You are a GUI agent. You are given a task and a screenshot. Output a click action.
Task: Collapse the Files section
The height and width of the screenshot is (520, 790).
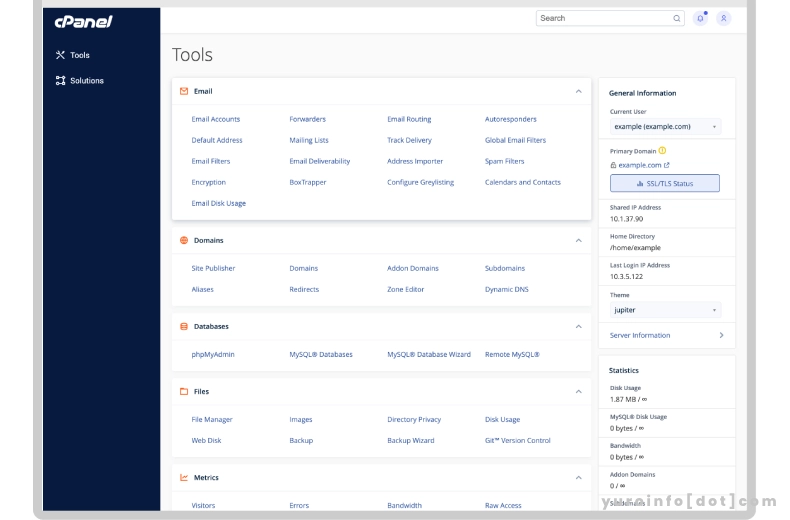point(578,392)
